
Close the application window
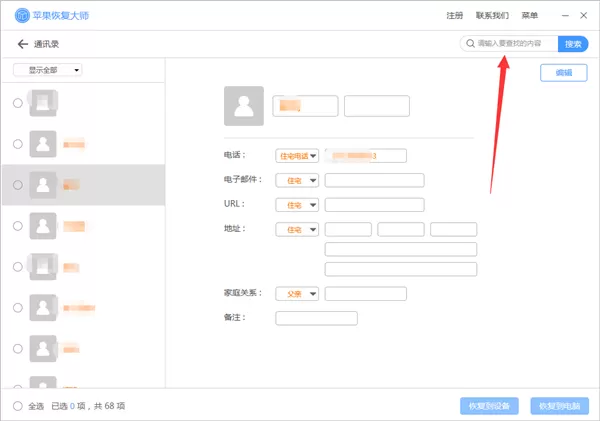pos(584,15)
